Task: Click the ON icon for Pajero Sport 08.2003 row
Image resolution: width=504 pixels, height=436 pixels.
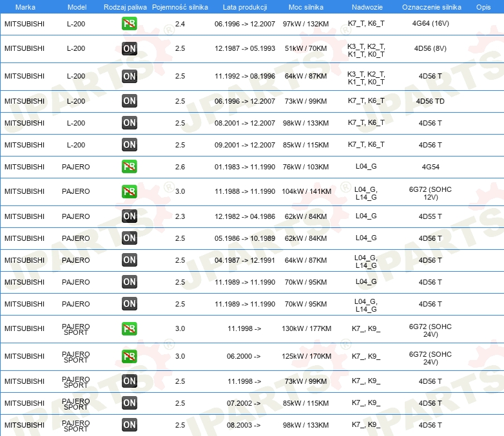Action: tap(129, 424)
